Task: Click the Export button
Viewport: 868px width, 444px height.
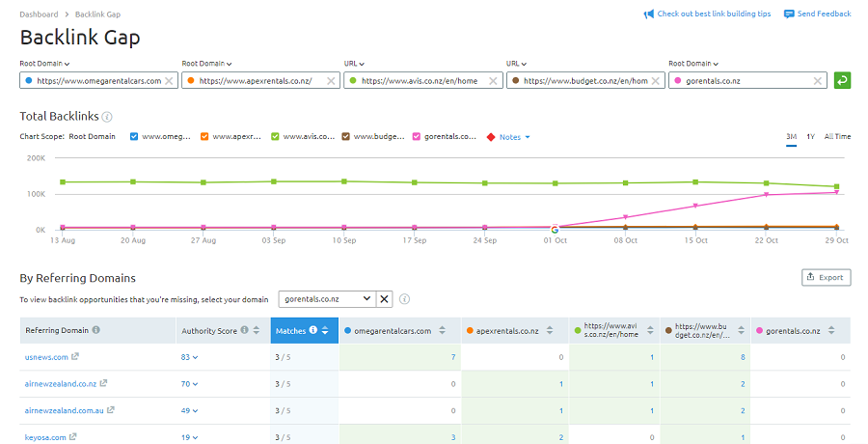Action: point(826,277)
